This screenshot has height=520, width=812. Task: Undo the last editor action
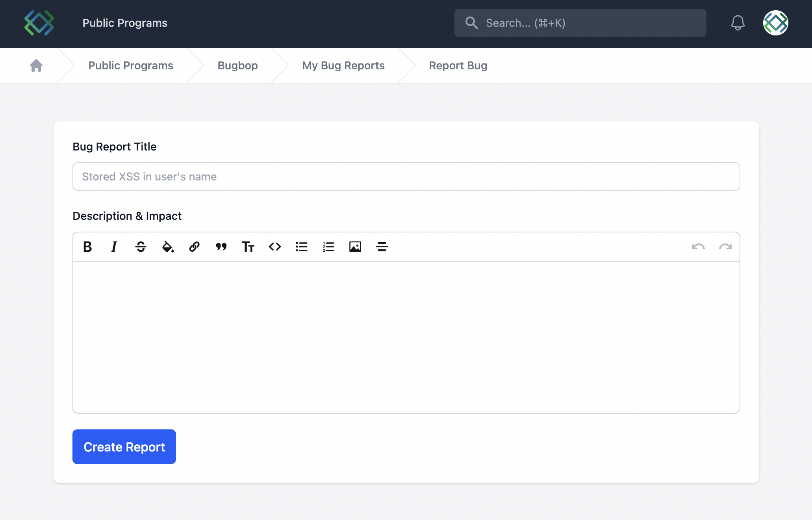(x=698, y=247)
